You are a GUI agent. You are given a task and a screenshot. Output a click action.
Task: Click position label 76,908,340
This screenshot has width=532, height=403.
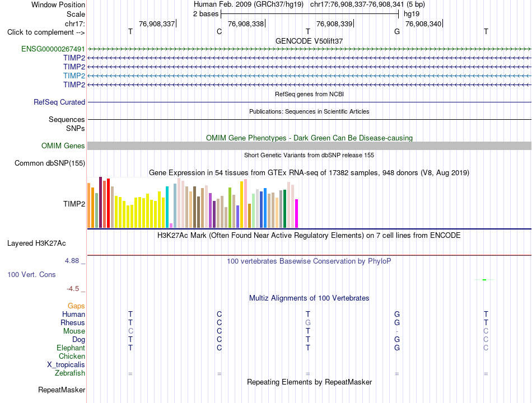[x=423, y=24]
